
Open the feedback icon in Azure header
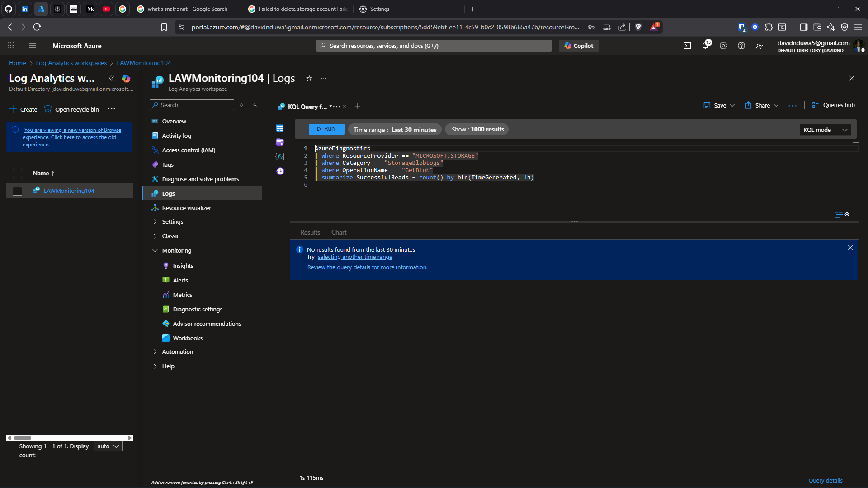click(759, 46)
